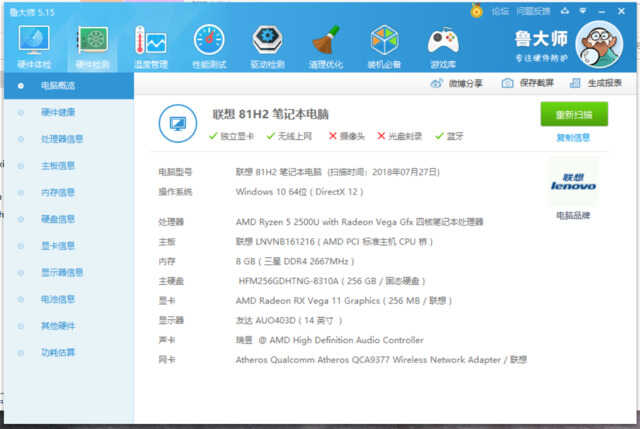Open the 游戏库 gamepad icon
The width and height of the screenshot is (640, 429).
[x=443, y=46]
